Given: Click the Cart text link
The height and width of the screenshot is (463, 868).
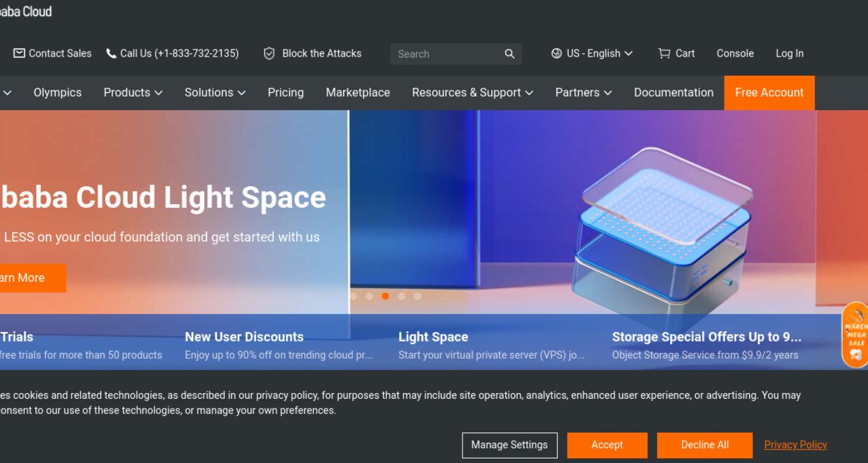Looking at the screenshot, I should [685, 53].
